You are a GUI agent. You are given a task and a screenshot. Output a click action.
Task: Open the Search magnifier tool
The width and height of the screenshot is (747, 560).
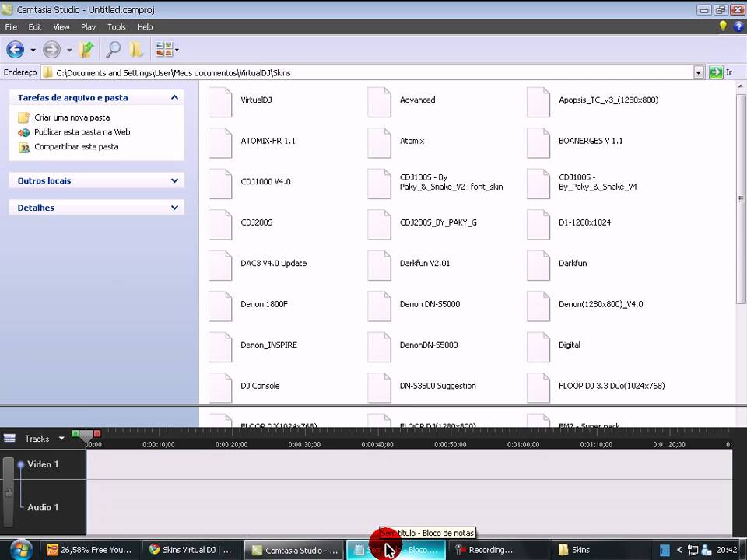[114, 50]
